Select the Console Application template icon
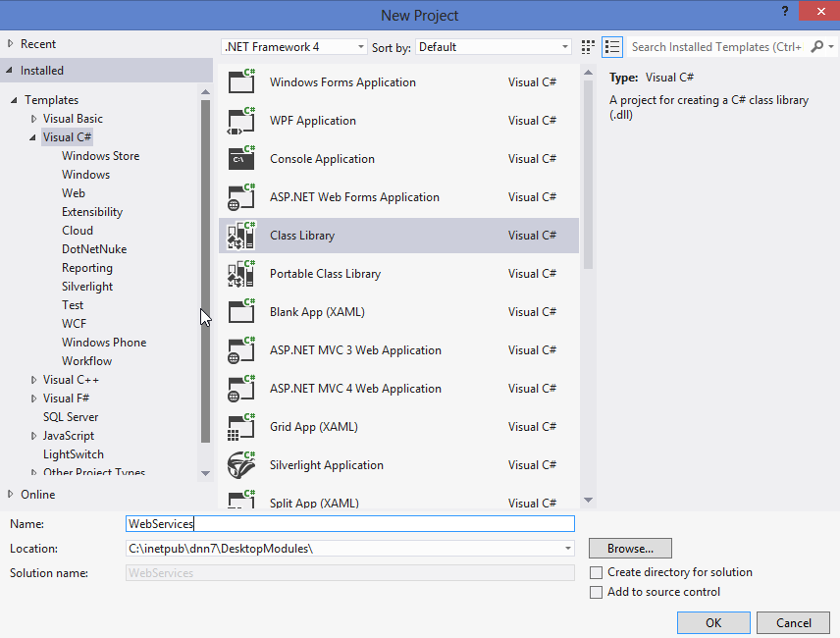The image size is (840, 638). point(241,159)
